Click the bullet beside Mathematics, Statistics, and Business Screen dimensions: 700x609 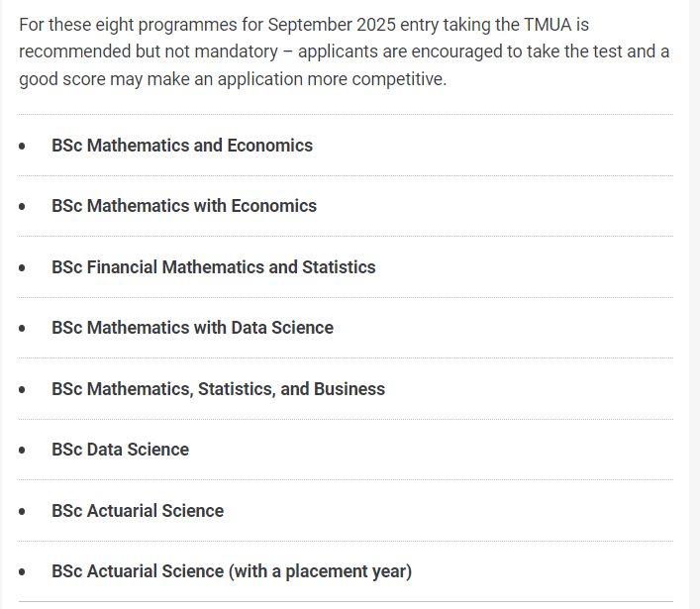pos(22,389)
